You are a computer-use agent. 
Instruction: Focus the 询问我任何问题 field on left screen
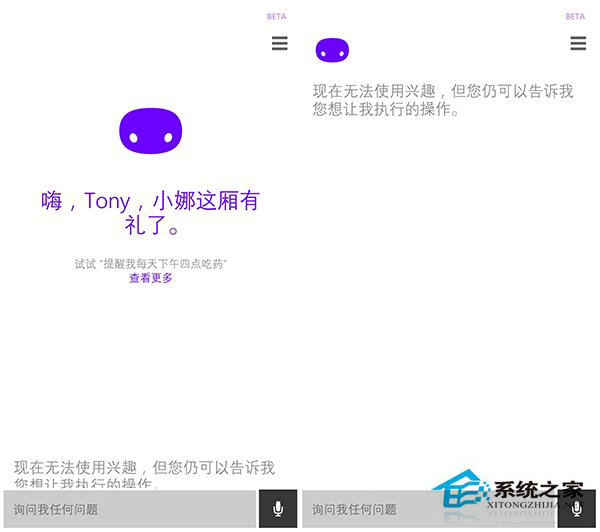coord(130,509)
